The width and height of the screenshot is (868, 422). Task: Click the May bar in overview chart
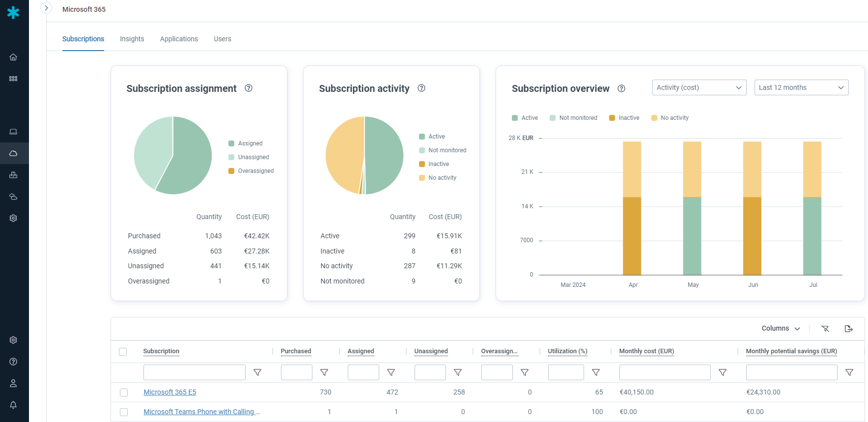pyautogui.click(x=692, y=208)
